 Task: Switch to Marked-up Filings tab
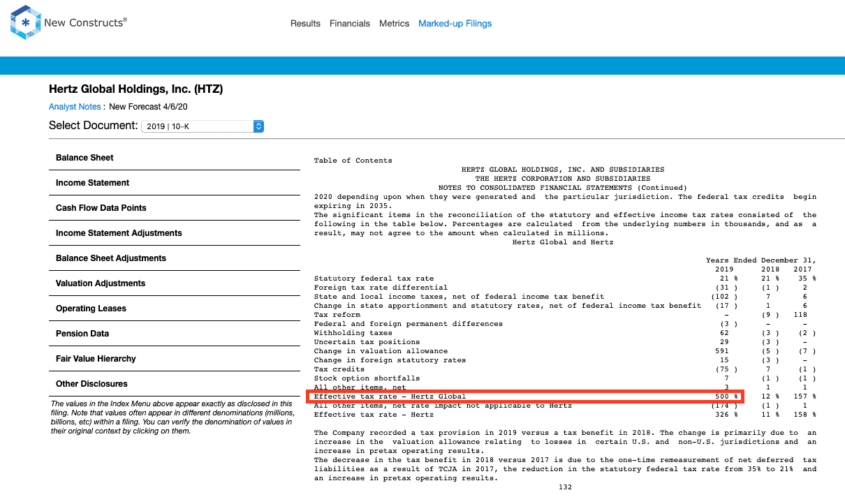pos(455,24)
